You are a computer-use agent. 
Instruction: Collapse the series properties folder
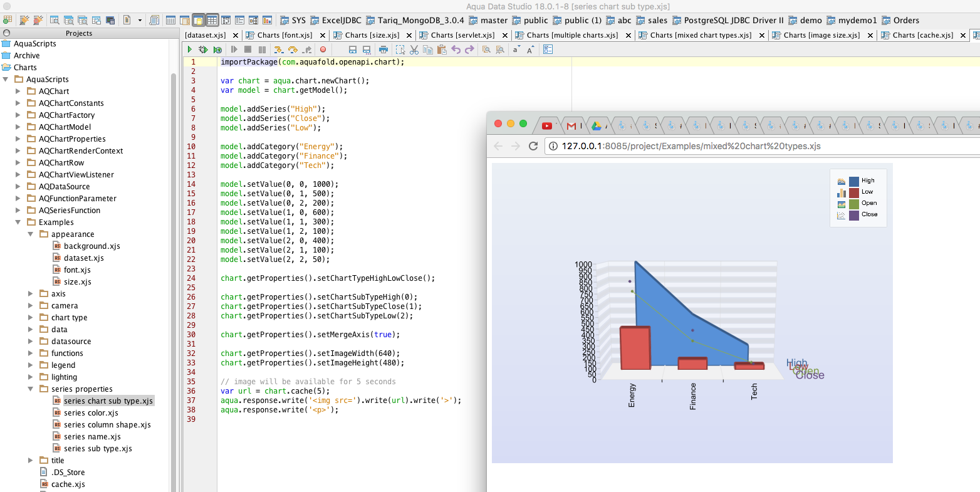pyautogui.click(x=31, y=389)
